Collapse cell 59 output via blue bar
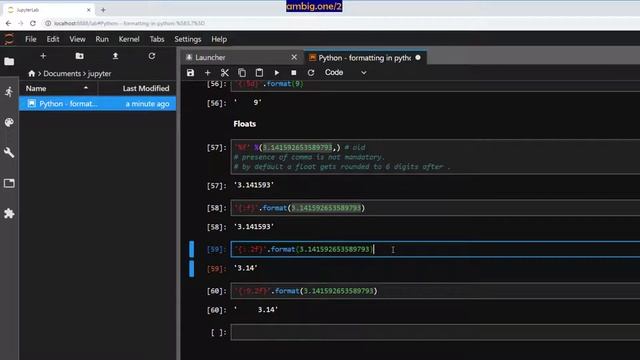Viewport: 640px width, 360px height. (x=191, y=269)
